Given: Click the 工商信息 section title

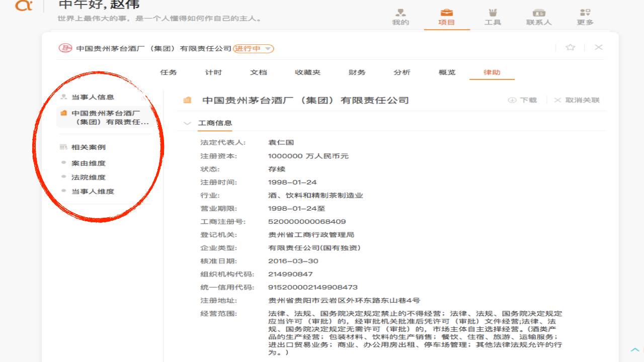Looking at the screenshot, I should click(x=215, y=123).
